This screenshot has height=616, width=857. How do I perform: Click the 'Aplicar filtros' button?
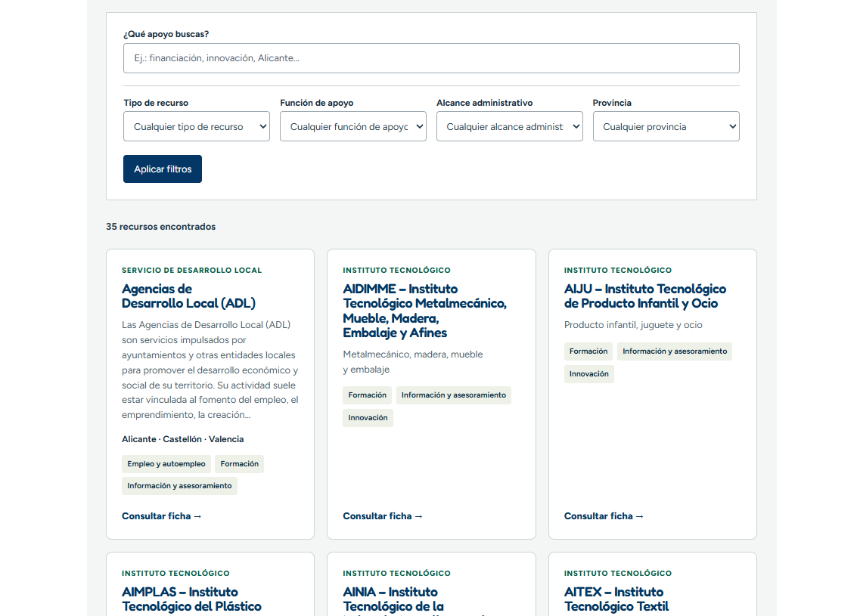[163, 169]
